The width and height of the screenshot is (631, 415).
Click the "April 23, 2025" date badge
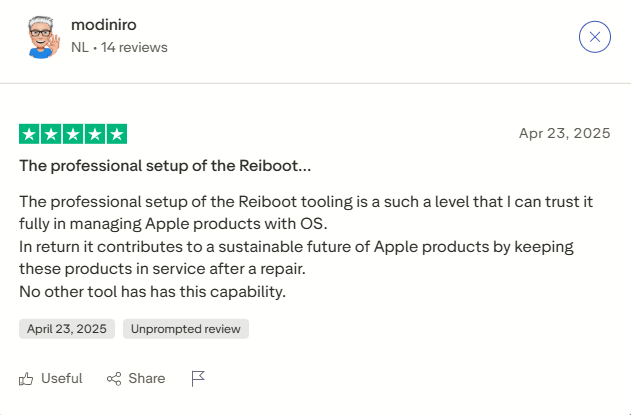point(67,328)
